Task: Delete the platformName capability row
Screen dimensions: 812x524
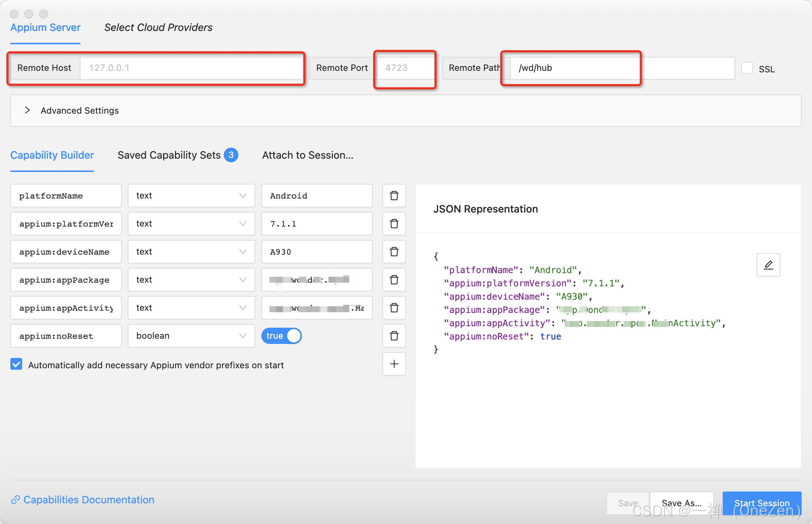Action: click(x=394, y=196)
